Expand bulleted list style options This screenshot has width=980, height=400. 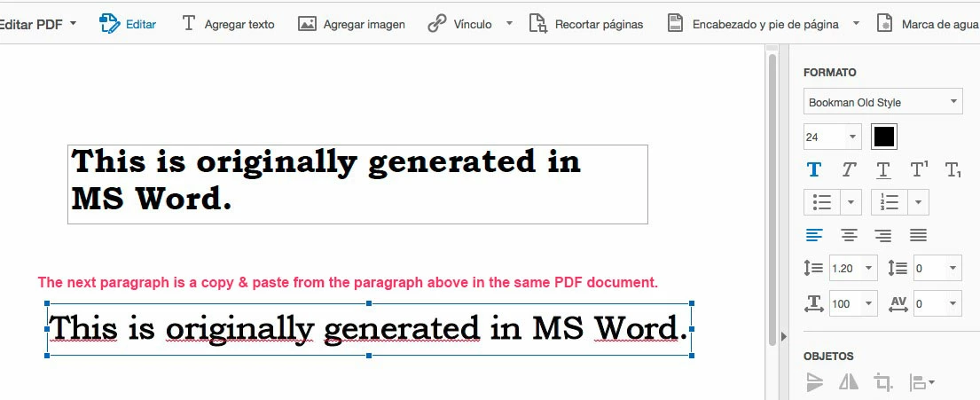coord(851,202)
